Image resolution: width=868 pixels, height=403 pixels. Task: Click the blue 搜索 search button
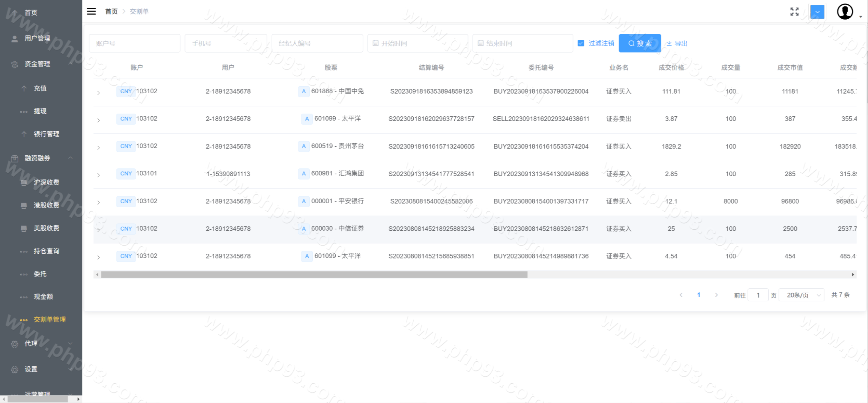click(639, 43)
